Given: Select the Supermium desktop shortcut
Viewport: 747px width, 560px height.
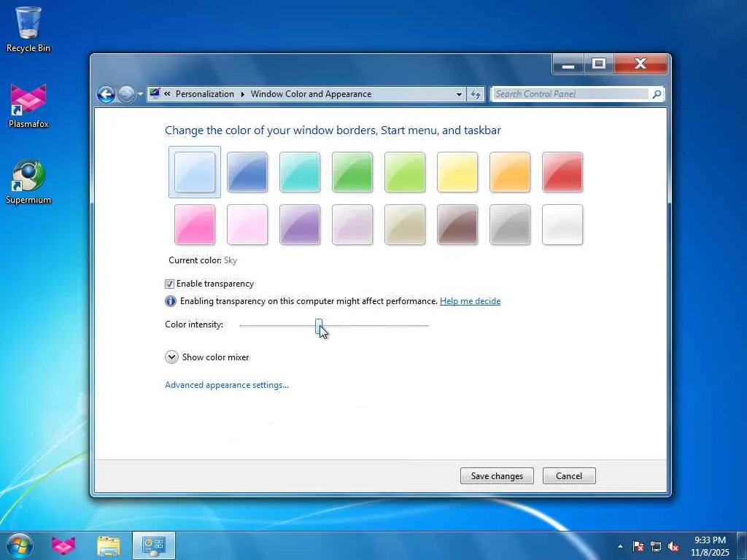Looking at the screenshot, I should tap(28, 182).
